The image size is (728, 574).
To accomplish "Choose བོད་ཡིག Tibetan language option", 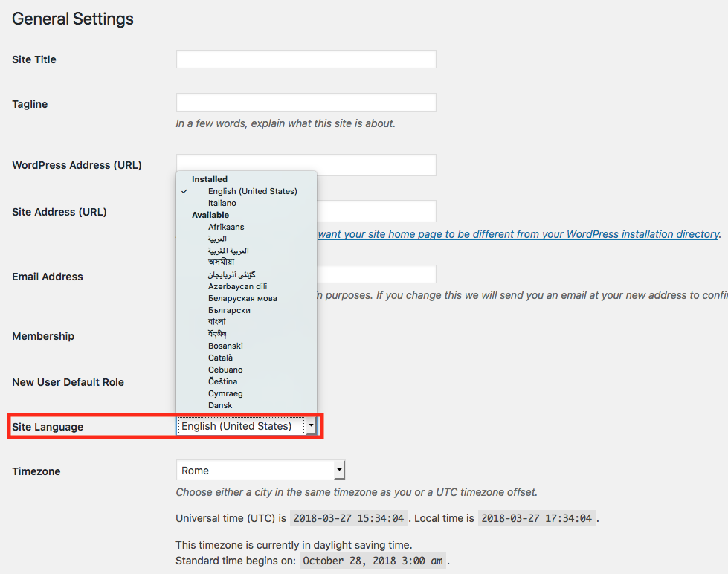I will (x=217, y=334).
